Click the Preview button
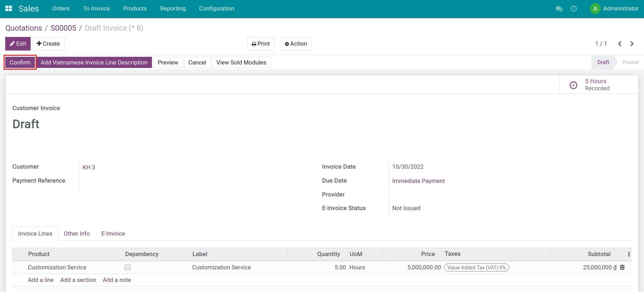The height and width of the screenshot is (292, 644). click(x=168, y=62)
